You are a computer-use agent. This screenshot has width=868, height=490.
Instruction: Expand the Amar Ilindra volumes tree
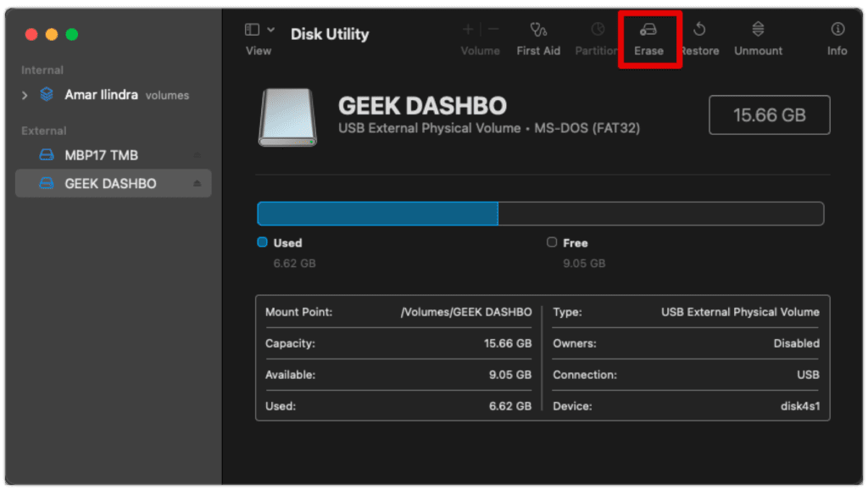click(x=25, y=95)
